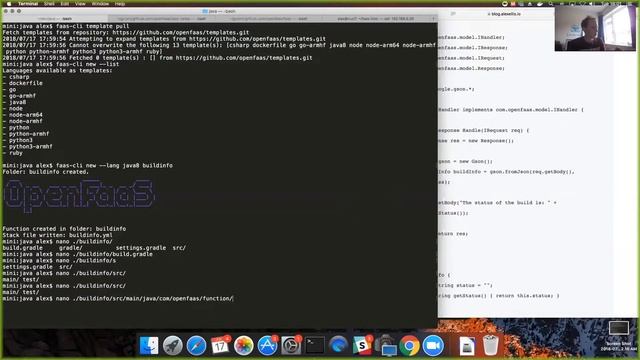640x360 pixels.
Task: Switch to first Terminal tab
Action: tap(56, 18)
